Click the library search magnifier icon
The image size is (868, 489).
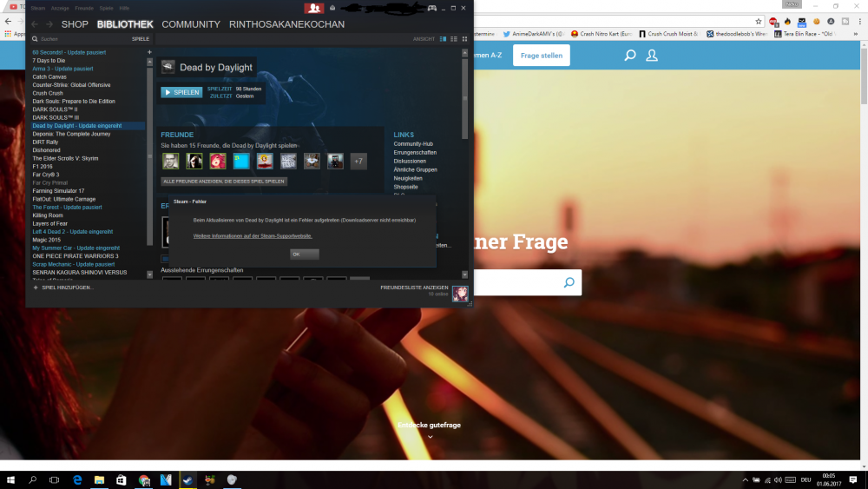click(35, 39)
